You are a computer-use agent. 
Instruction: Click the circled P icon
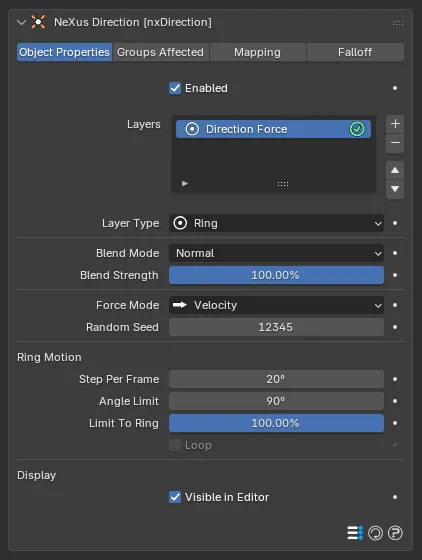[395, 533]
